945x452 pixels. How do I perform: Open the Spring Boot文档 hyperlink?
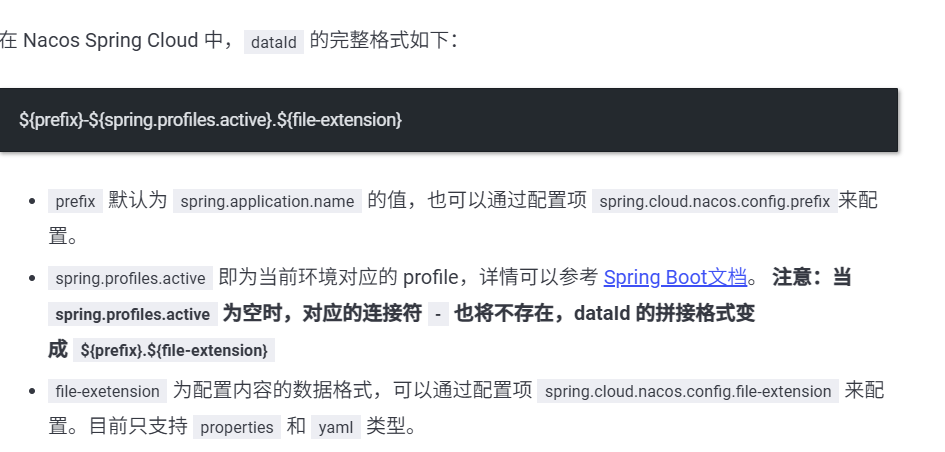click(x=675, y=277)
